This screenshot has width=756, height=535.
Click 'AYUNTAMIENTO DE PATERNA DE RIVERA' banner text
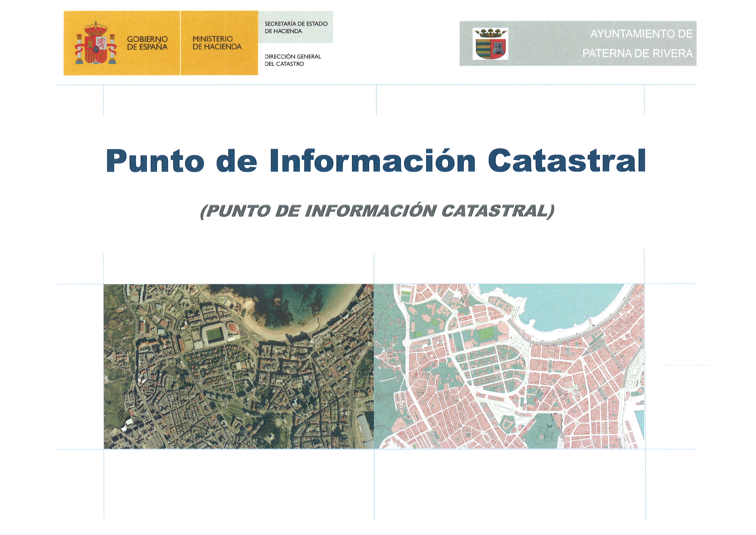(x=637, y=44)
